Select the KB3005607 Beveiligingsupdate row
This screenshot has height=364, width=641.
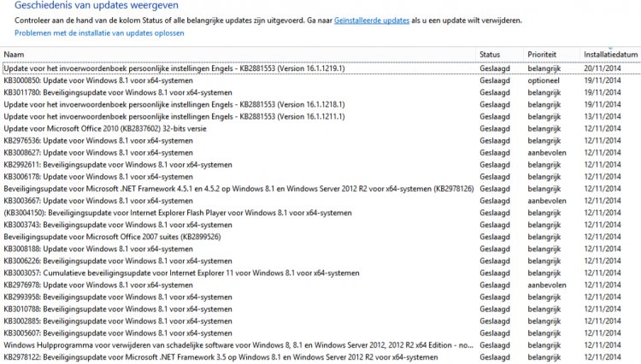pos(320,333)
